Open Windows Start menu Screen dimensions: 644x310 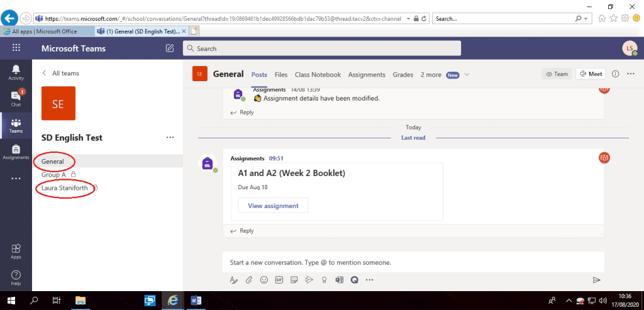[10, 301]
